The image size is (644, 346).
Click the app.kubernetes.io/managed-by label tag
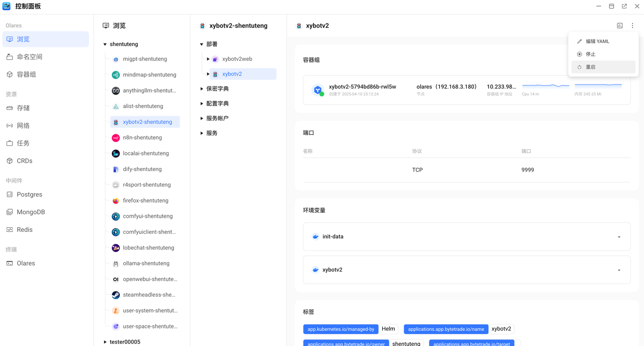(341, 329)
